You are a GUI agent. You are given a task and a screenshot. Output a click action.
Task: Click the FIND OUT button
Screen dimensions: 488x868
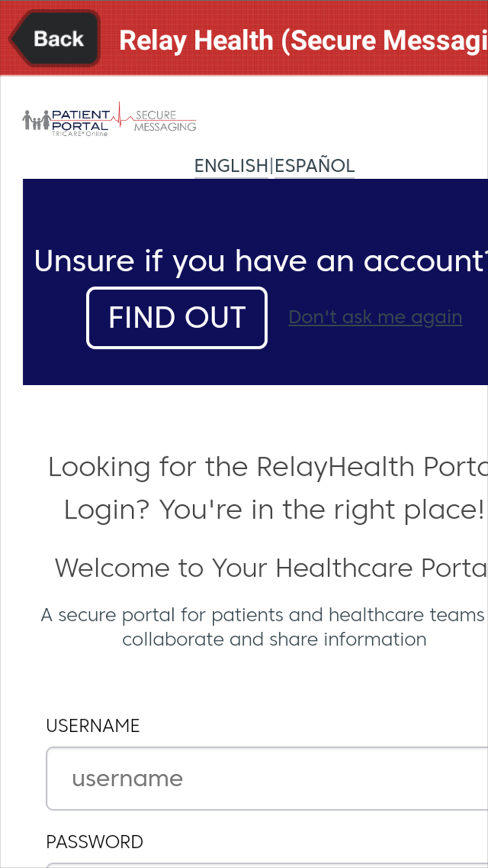177,318
